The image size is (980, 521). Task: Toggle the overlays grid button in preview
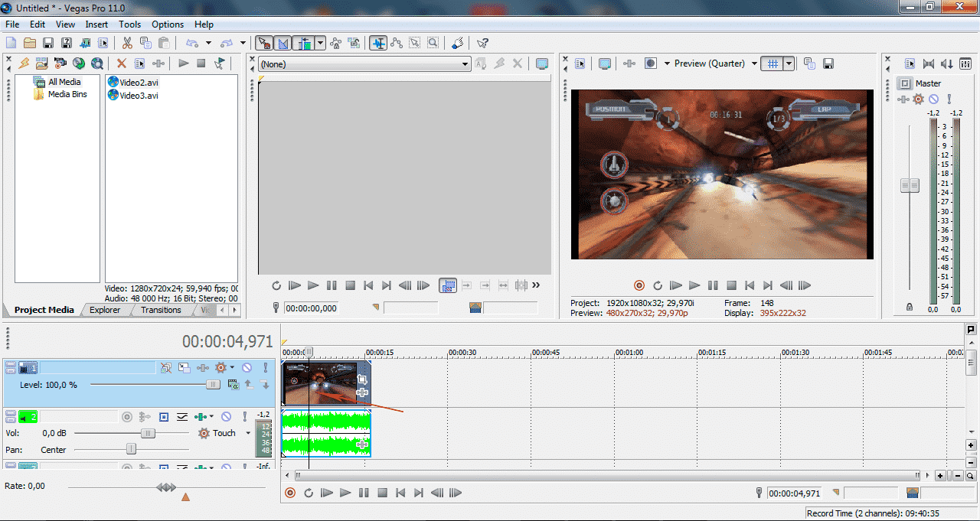[773, 64]
